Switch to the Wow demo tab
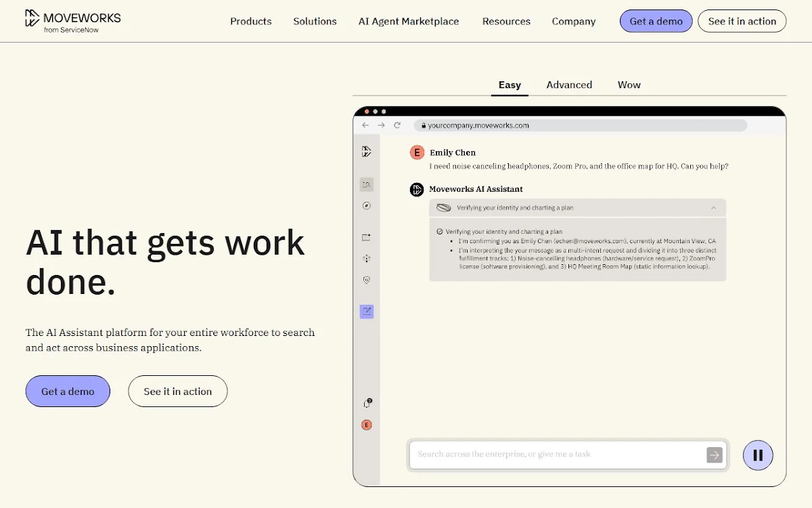 click(x=629, y=85)
